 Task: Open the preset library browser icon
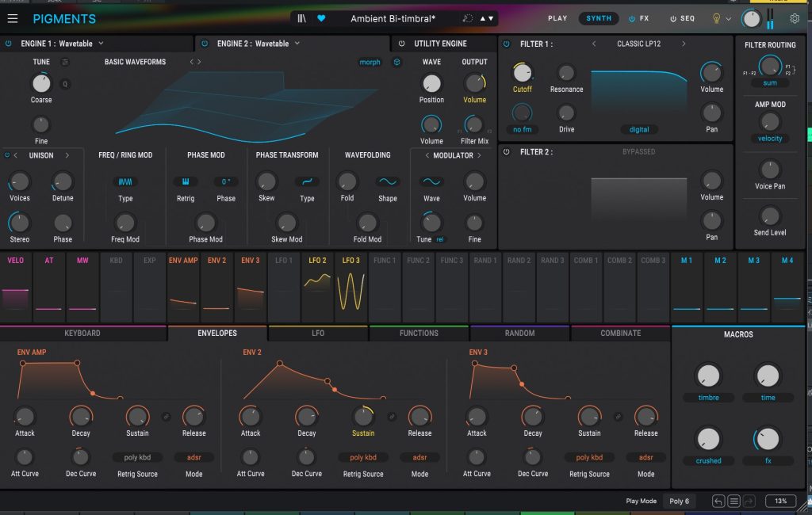click(x=302, y=18)
